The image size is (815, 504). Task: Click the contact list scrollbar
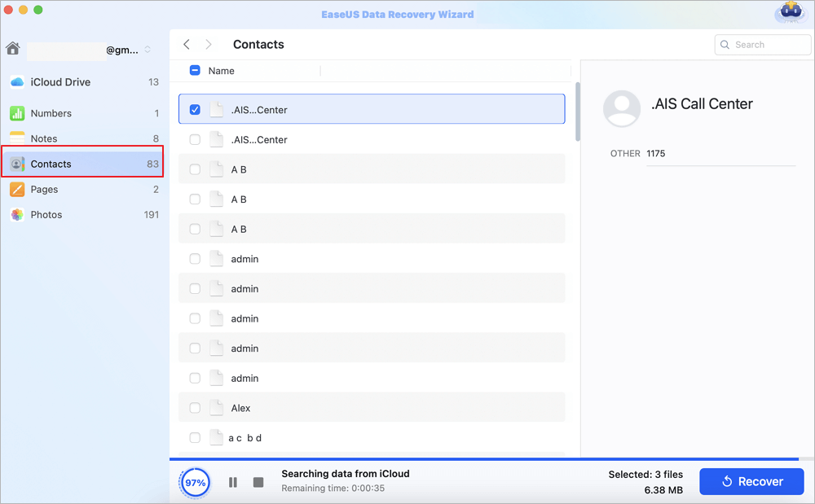pyautogui.click(x=578, y=111)
